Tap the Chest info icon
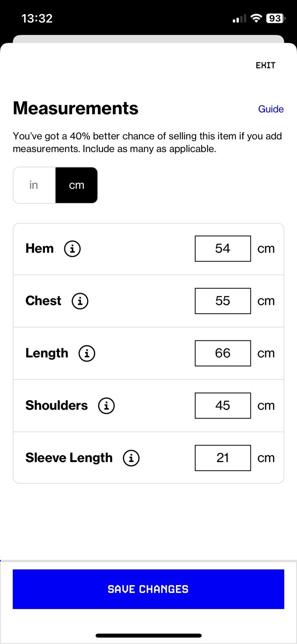 point(80,301)
